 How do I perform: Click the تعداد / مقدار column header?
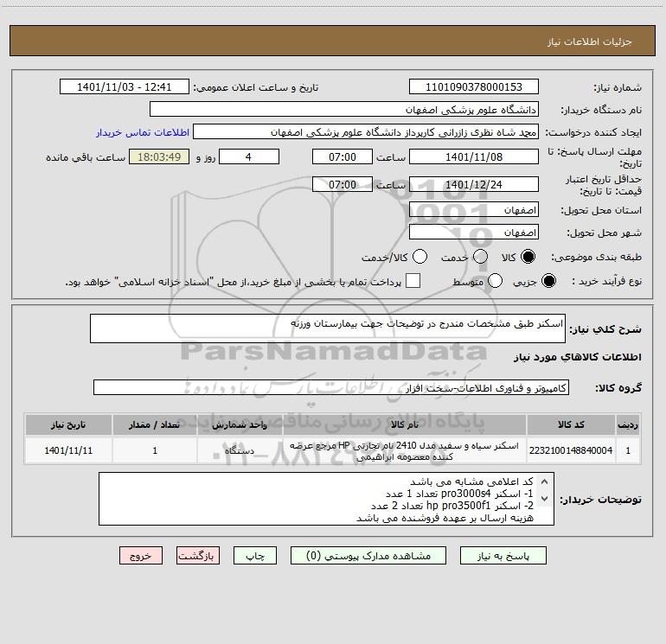pyautogui.click(x=155, y=424)
